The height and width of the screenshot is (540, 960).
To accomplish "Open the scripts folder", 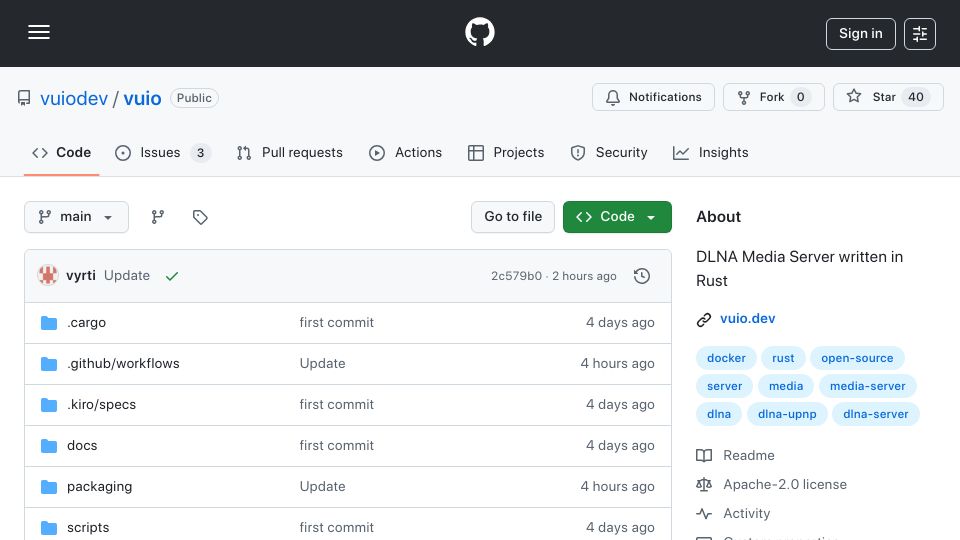I will click(x=88, y=528).
